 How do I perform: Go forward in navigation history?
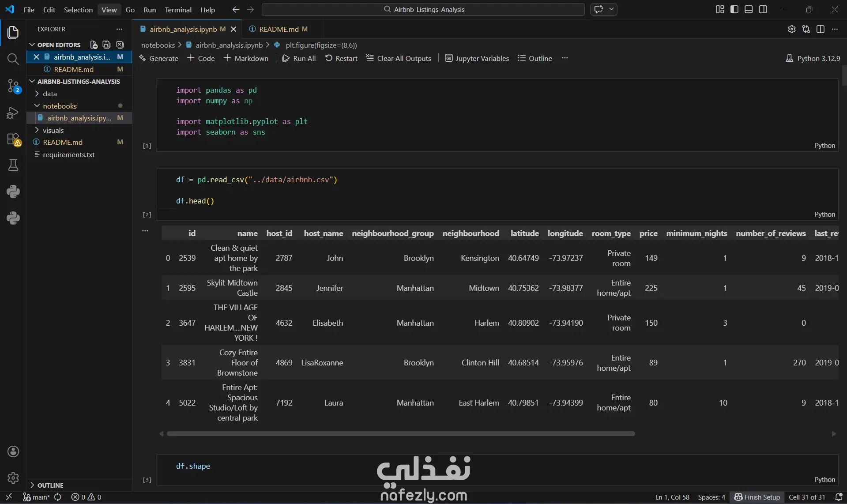click(250, 9)
